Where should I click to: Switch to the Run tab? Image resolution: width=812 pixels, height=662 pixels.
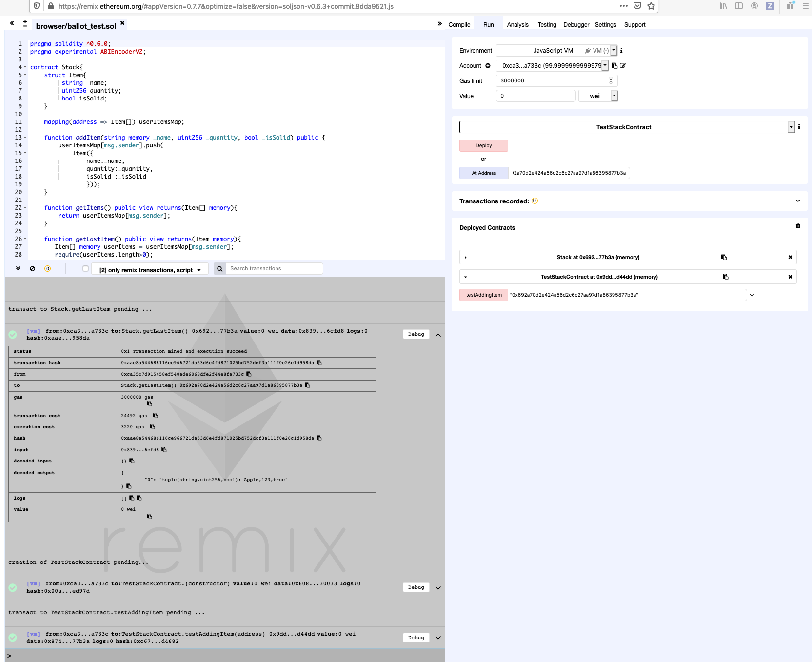[x=488, y=25]
